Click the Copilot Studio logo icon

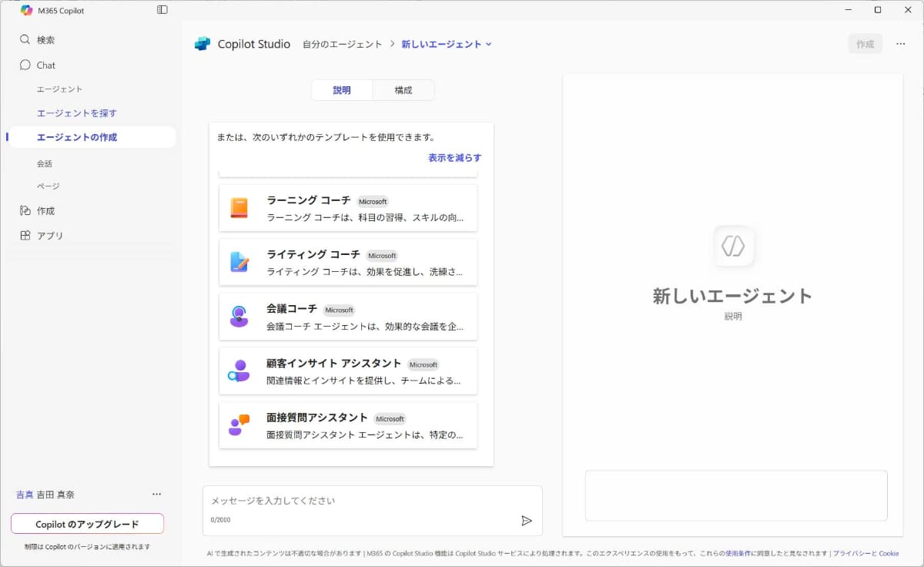203,44
